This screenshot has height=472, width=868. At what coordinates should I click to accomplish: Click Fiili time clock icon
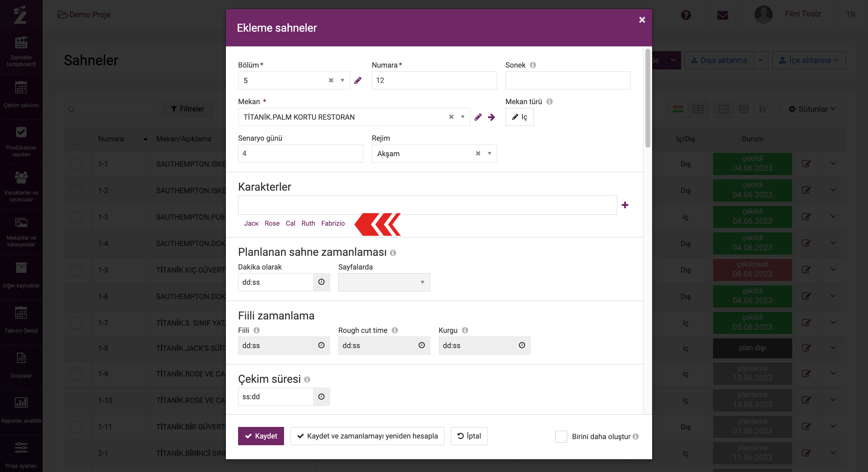(322, 345)
